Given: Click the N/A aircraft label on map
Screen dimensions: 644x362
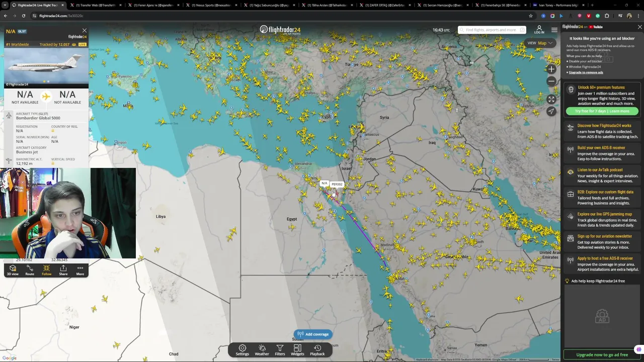Looking at the screenshot, I should pos(325,183).
